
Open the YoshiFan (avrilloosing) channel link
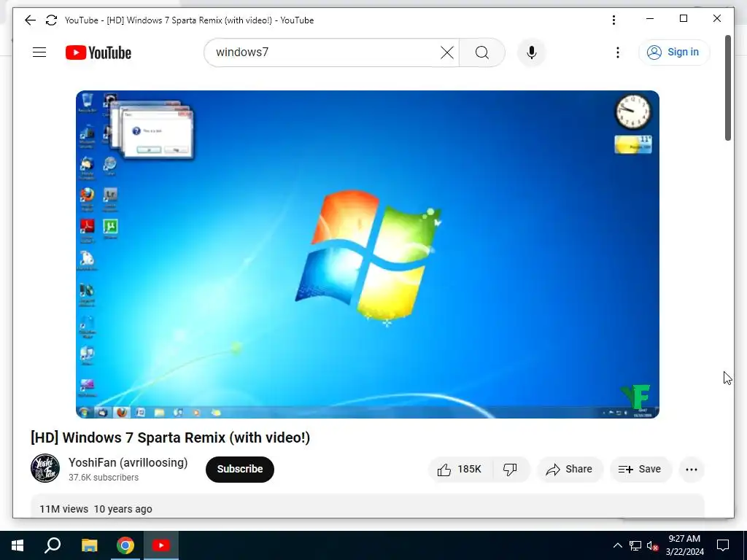click(128, 462)
